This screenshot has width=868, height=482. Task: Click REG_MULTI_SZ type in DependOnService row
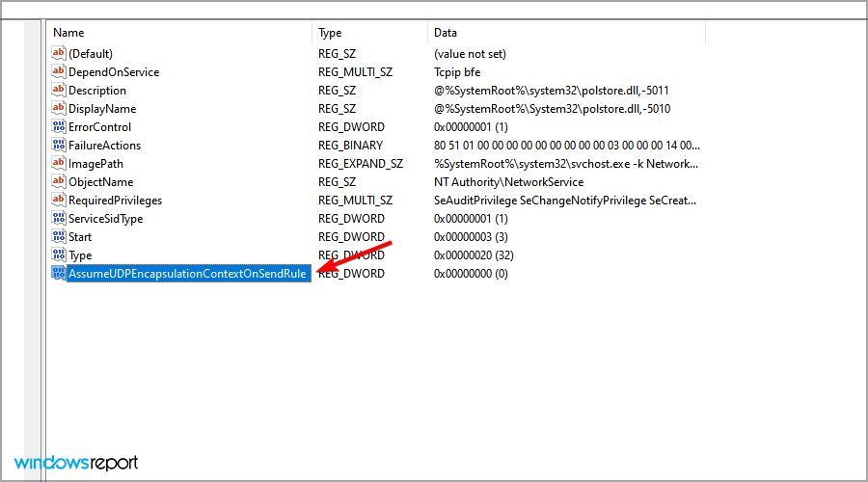(x=355, y=72)
